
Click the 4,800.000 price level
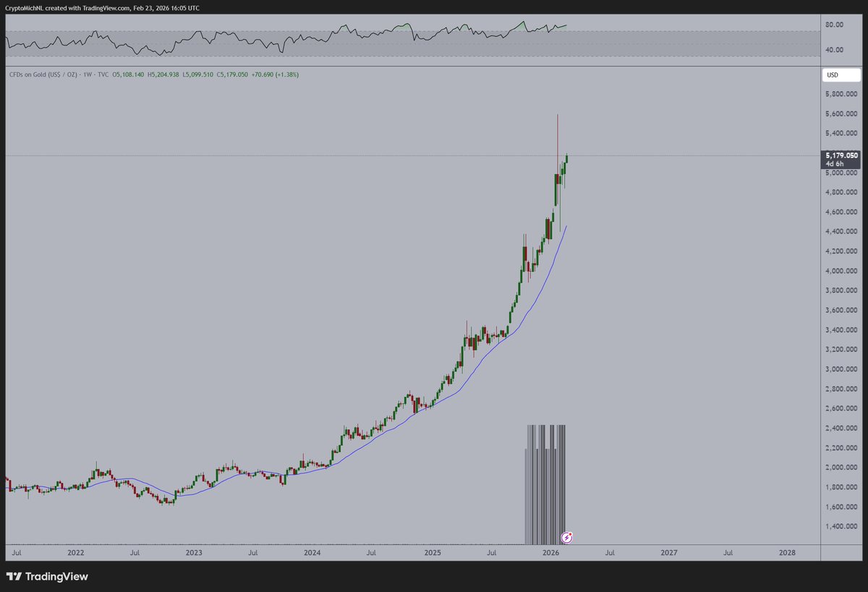pos(841,192)
